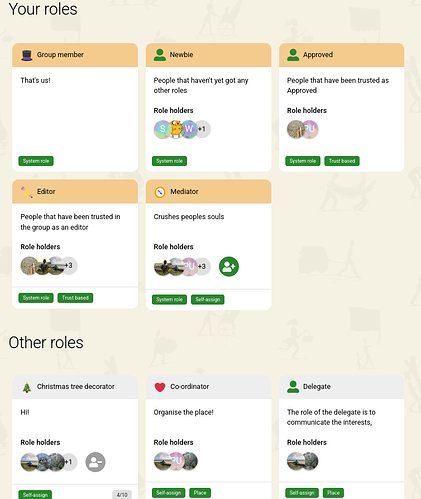Screen dimensions: 421x499
Task: Click the Place tag on the Delegate card
Action: point(333,493)
